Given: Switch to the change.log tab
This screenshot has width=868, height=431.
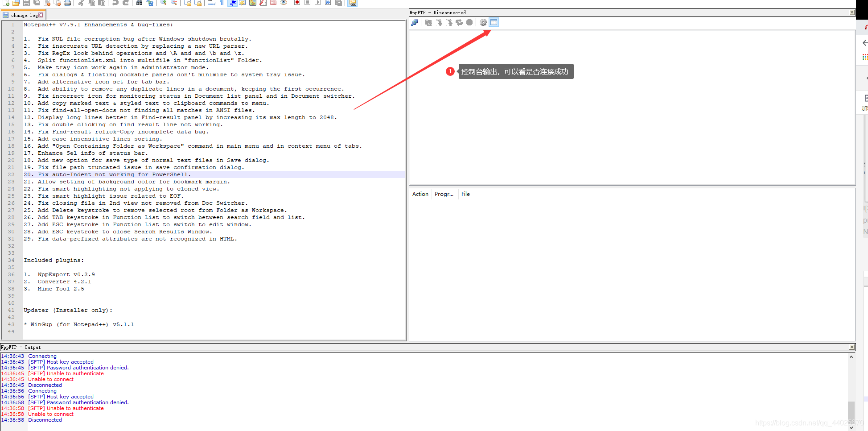Looking at the screenshot, I should pos(24,15).
